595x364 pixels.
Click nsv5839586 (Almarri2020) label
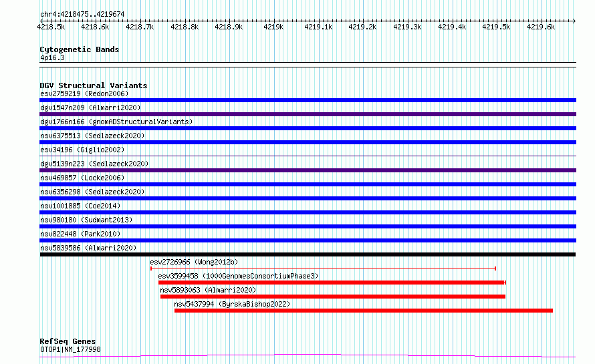pos(88,248)
